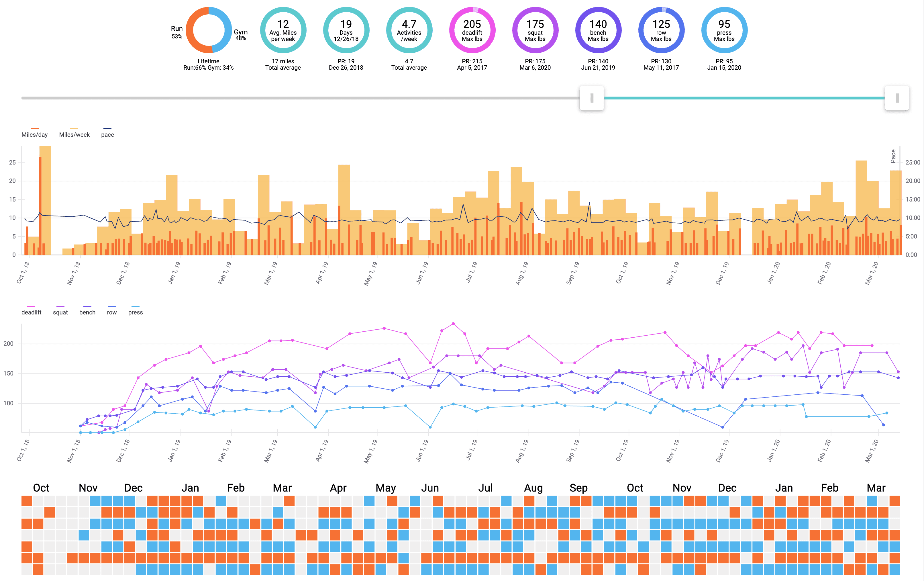The image size is (924, 581).
Task: Toggle the squat legend series
Action: 60,310
